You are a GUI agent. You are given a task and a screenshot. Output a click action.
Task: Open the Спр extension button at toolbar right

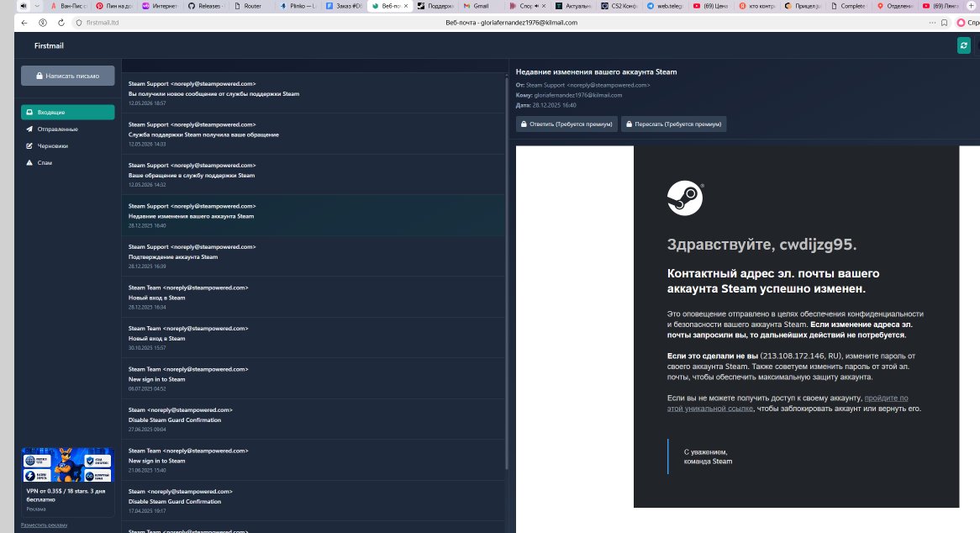[967, 23]
